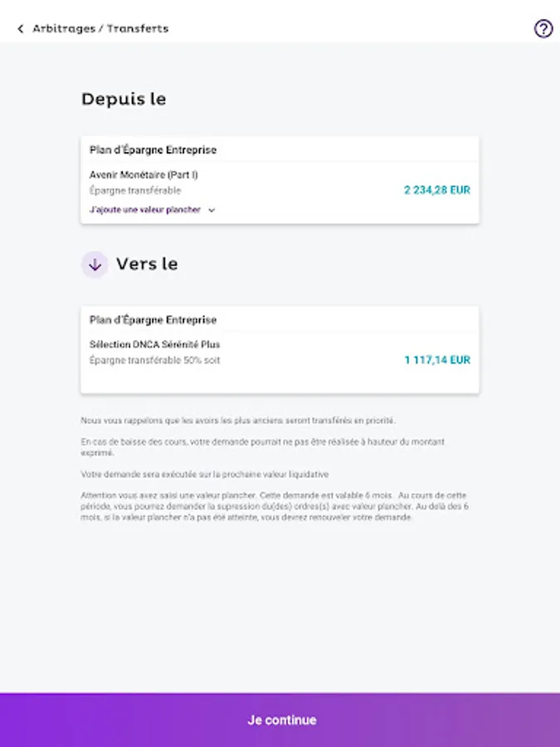Viewport: 560px width, 747px height.
Task: Click the 'Attention' valeur plancher 6-month warning
Action: point(274,506)
